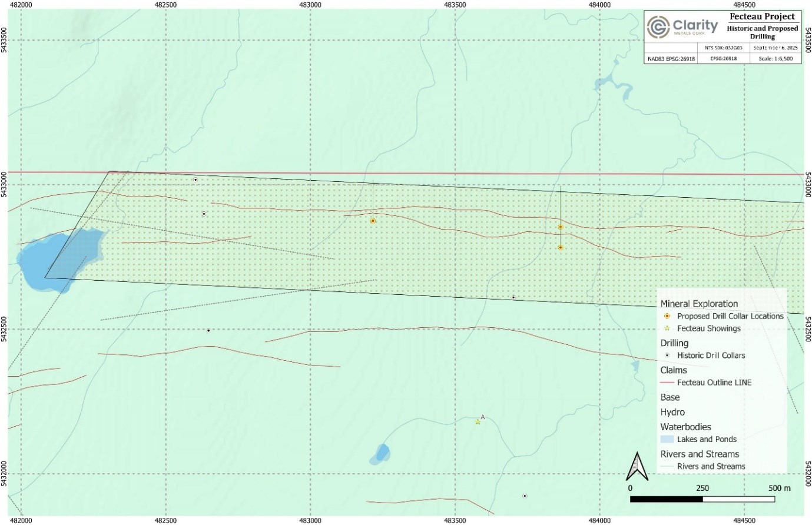Select the Waterbodies legend heading
The width and height of the screenshot is (812, 525).
tap(685, 427)
